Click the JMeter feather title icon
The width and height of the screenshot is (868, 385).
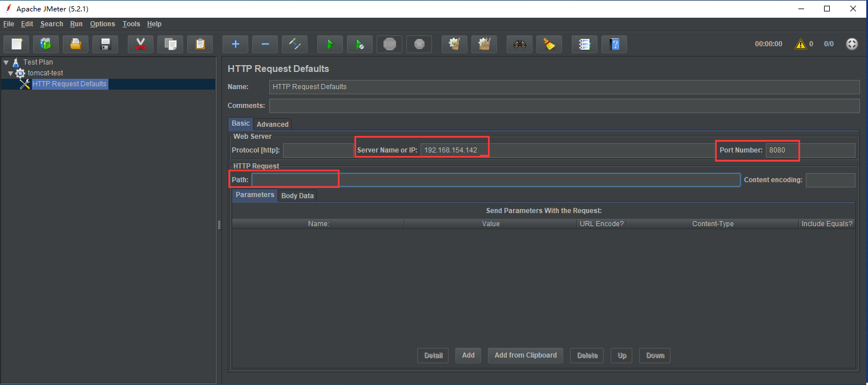(8, 9)
